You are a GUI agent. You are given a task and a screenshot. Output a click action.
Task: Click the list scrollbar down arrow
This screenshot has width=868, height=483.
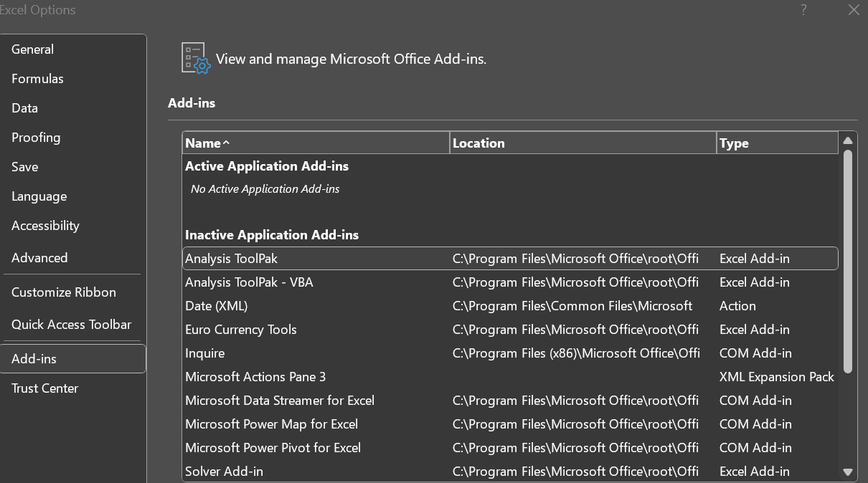[x=848, y=472]
